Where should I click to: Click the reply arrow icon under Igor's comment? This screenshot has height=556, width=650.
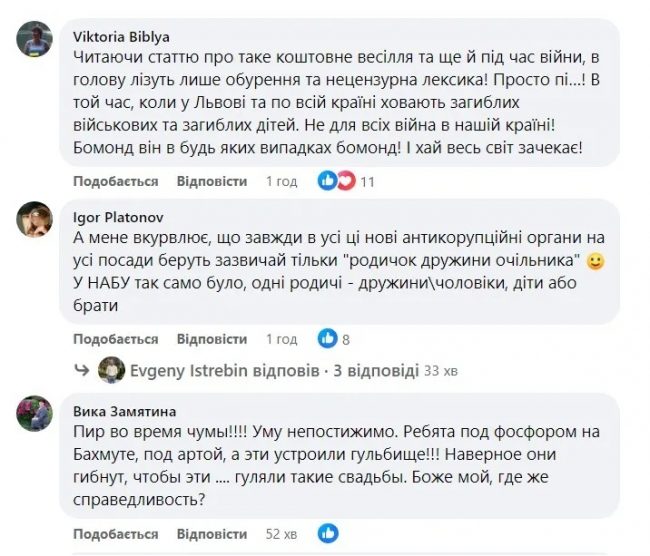tap(80, 370)
